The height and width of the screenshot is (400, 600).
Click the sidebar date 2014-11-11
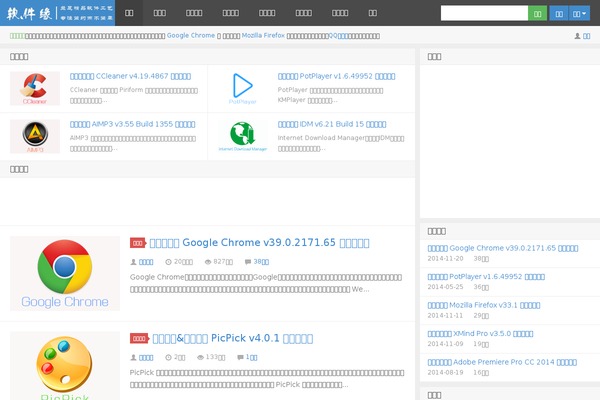coord(445,315)
